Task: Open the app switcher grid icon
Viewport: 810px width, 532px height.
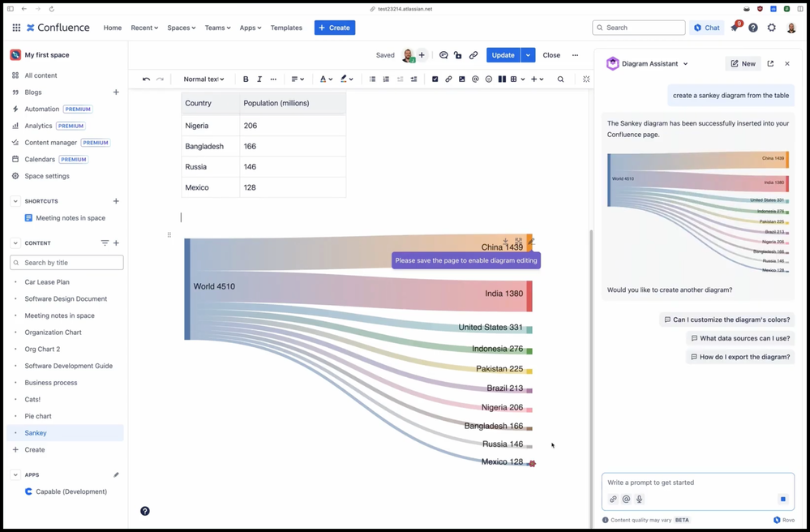Action: point(16,28)
